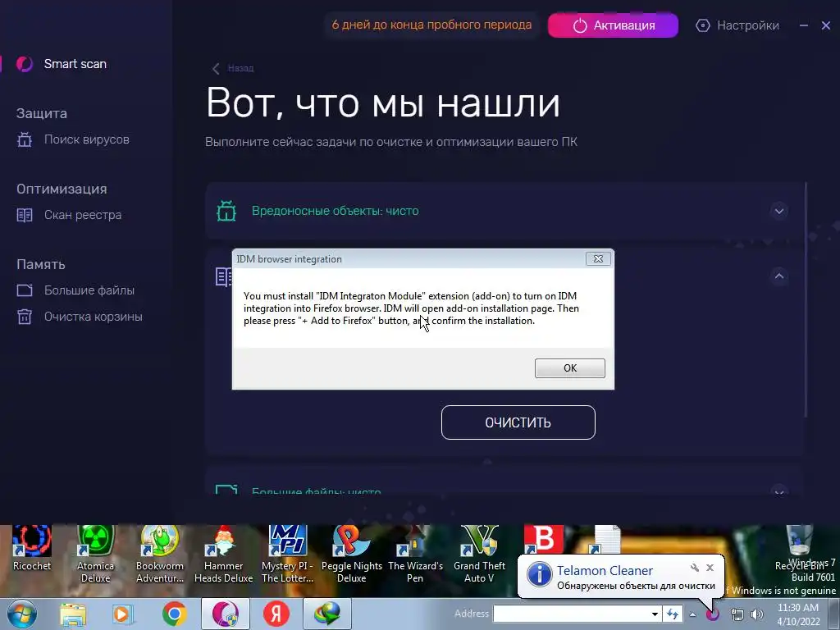Click the ОЧИСТИТЬ button
Screen dimensions: 840x630
point(518,422)
